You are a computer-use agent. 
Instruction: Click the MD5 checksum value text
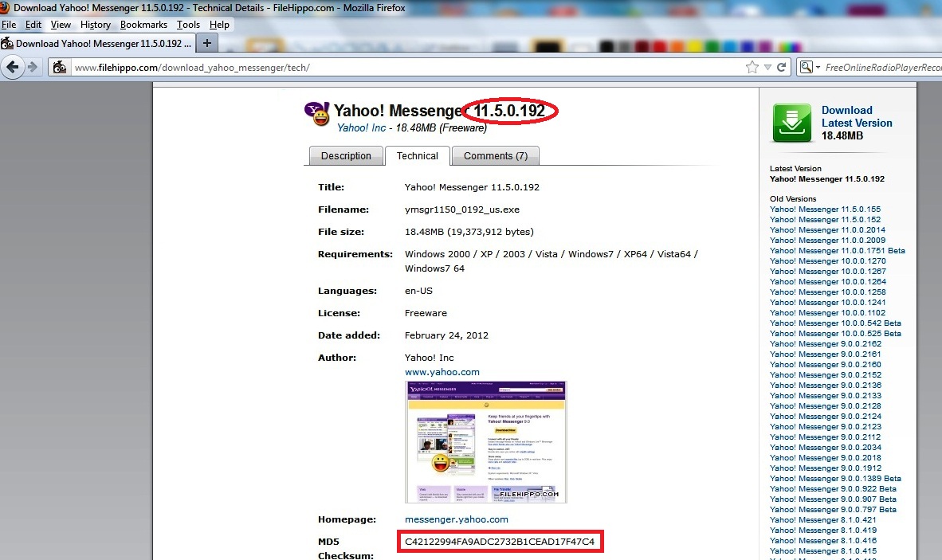click(500, 542)
